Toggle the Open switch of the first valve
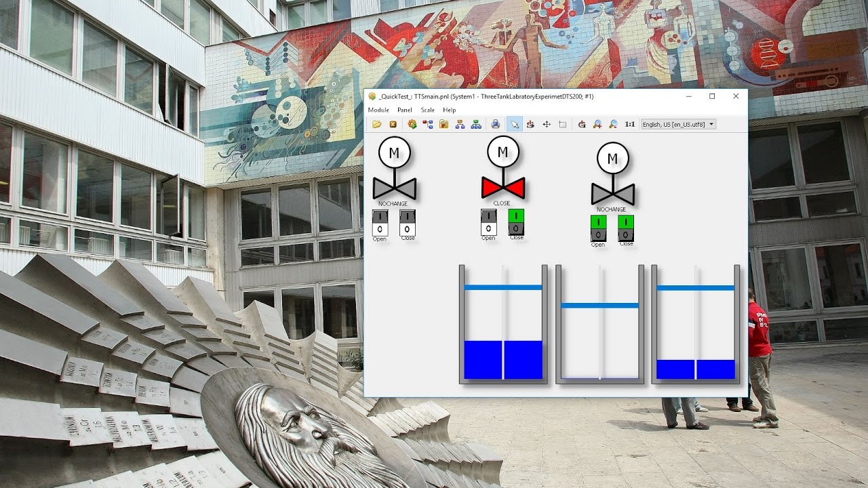This screenshot has width=868, height=488. pos(380,222)
